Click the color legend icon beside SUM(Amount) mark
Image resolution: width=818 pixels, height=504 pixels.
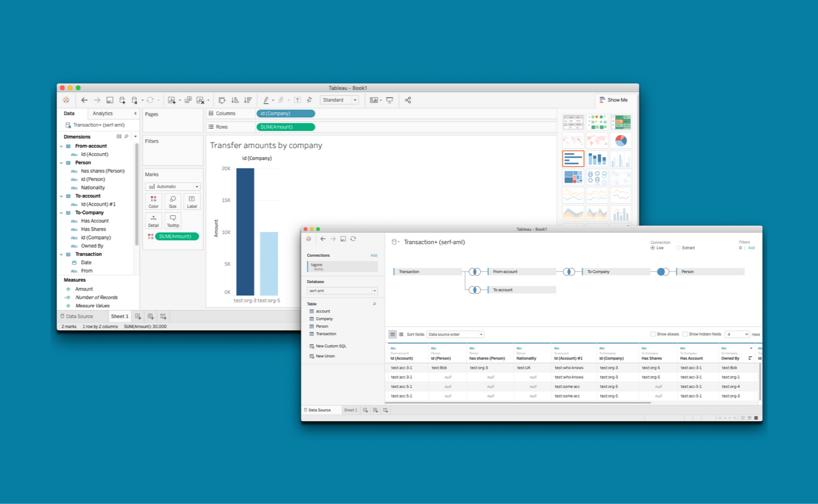tap(151, 236)
